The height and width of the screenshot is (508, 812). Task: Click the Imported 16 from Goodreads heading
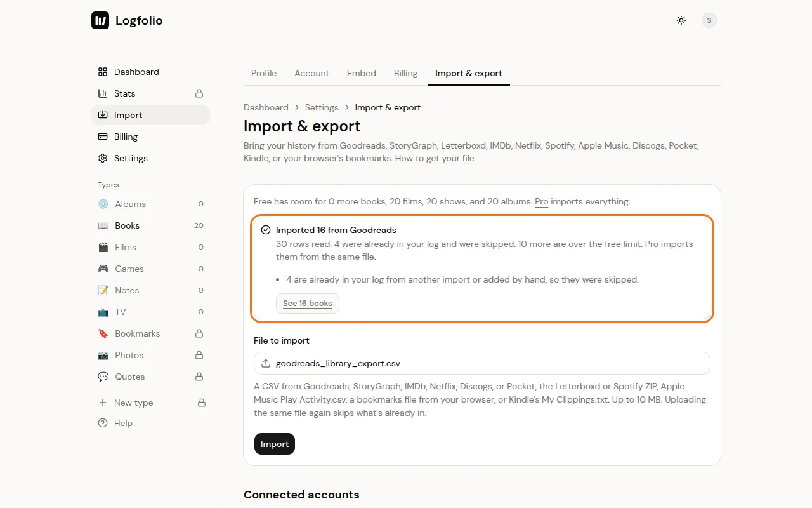336,230
